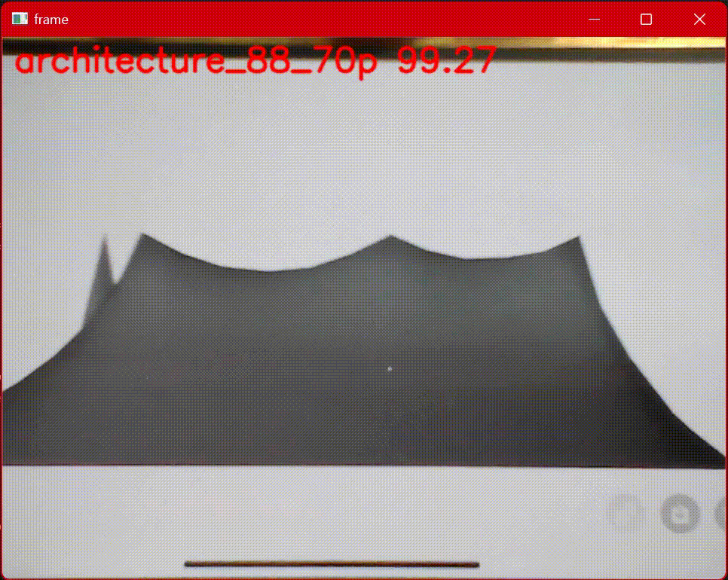This screenshot has width=728, height=580.
Task: Click the frame window title text
Action: pyautogui.click(x=50, y=20)
